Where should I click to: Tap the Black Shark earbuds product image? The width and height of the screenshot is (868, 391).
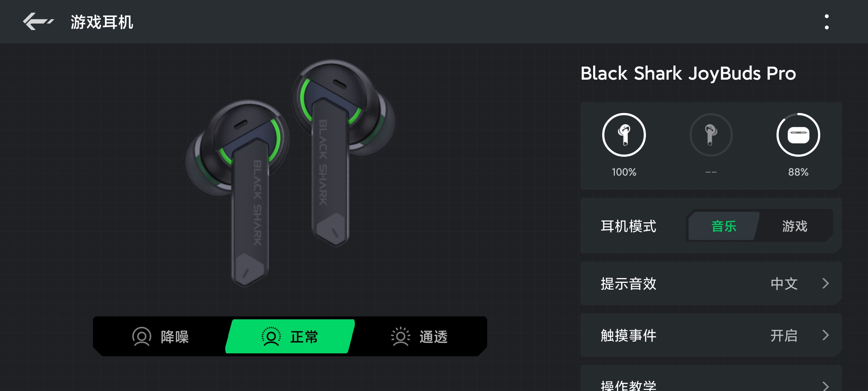click(290, 173)
